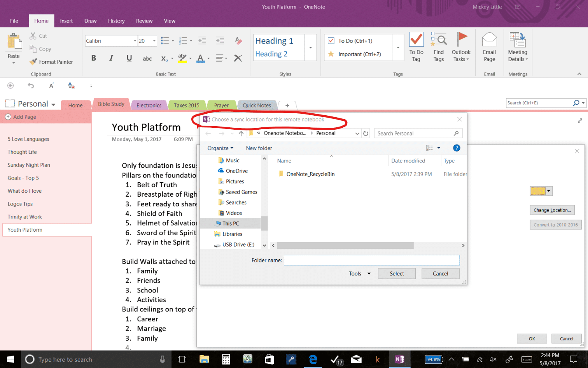Insert a bullet list

click(165, 40)
